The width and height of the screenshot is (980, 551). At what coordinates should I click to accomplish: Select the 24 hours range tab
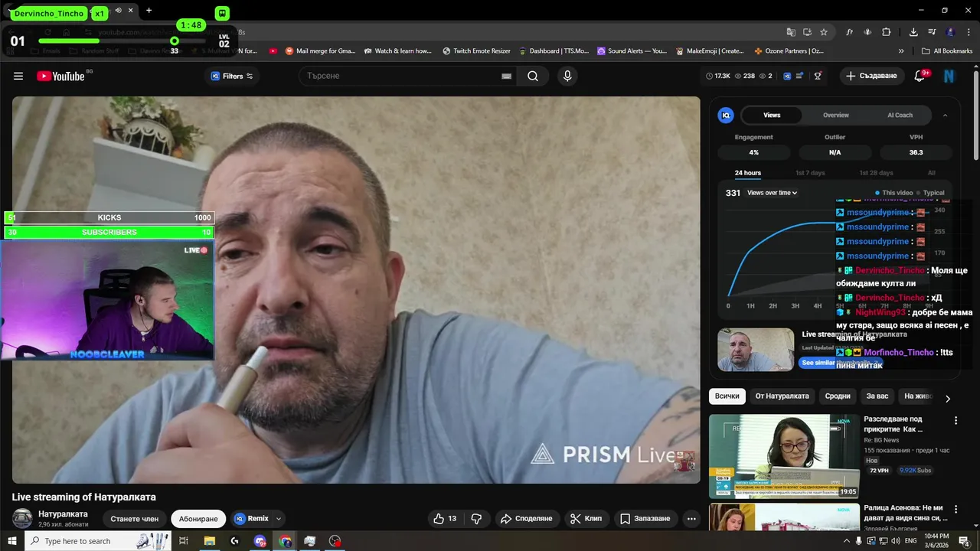point(748,173)
